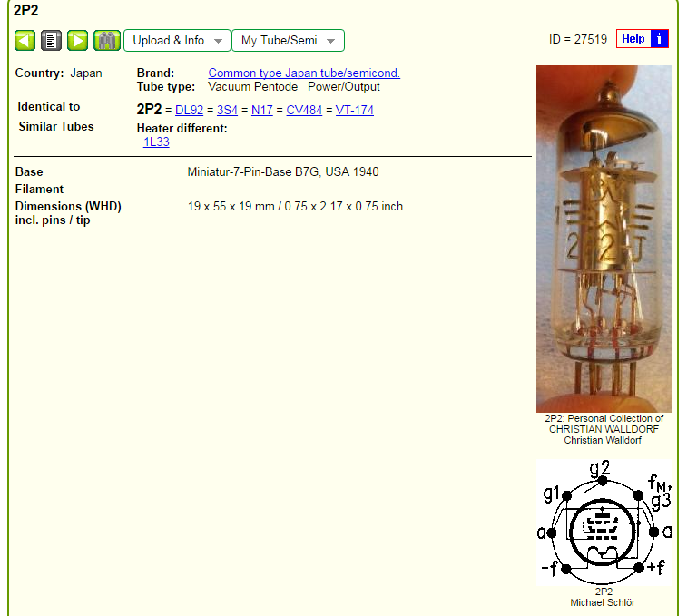
Task: Enlarge the 2P2 pinout diagram
Action: [x=604, y=523]
